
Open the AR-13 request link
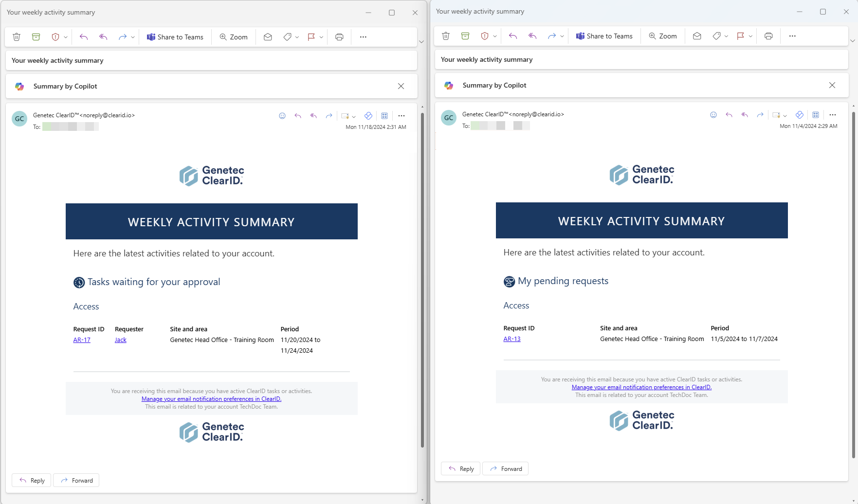512,339
